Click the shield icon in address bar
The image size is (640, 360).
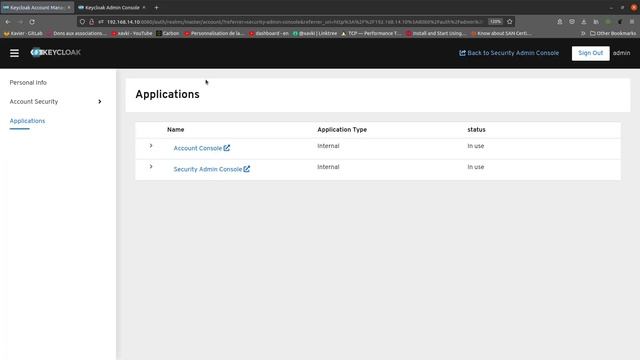coord(82,22)
